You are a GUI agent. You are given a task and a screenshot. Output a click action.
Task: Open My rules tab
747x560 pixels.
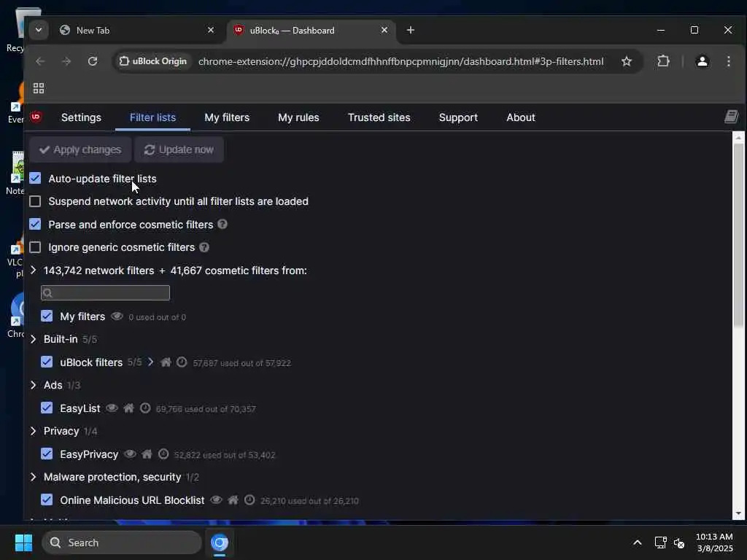coord(298,117)
